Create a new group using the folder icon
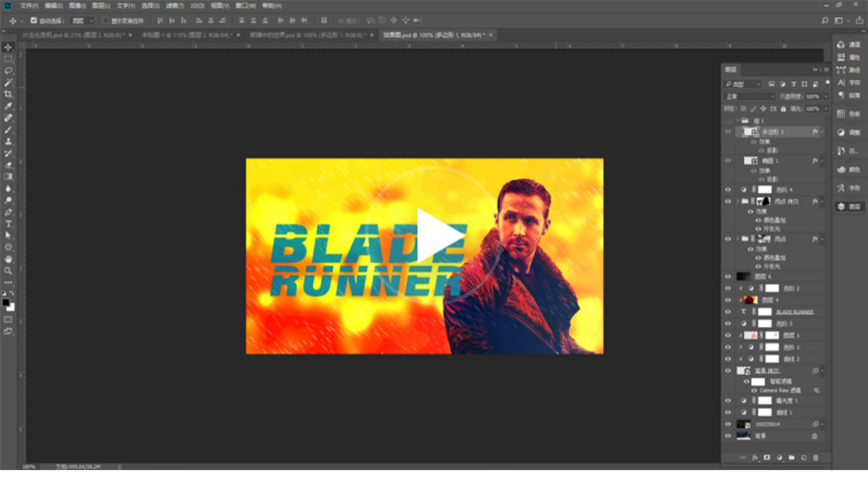The image size is (868, 477). pyautogui.click(x=792, y=457)
